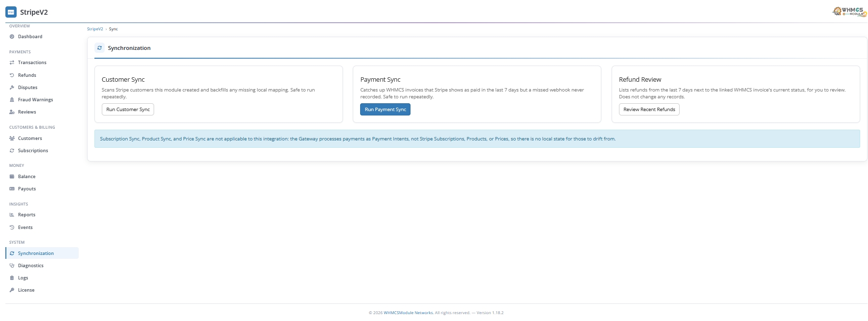Click the Version 1.18.2 footer text
Screen dimensions: 868x321
pos(490,313)
